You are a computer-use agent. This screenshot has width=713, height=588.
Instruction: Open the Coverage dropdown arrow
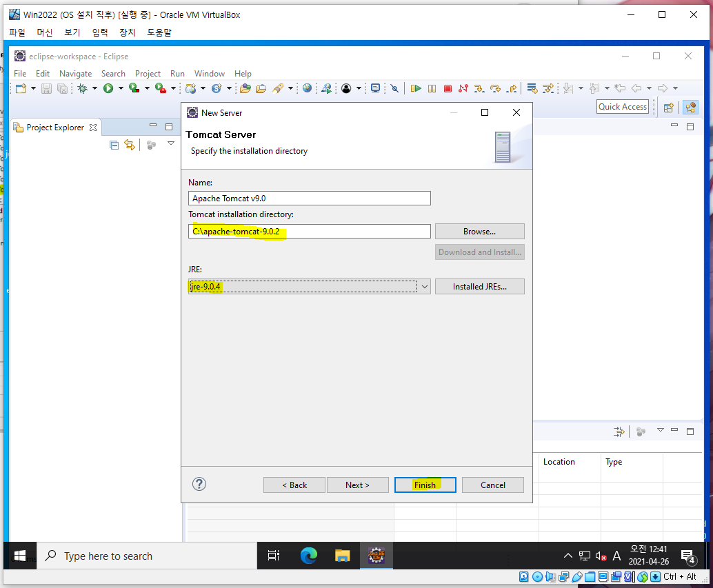point(147,88)
